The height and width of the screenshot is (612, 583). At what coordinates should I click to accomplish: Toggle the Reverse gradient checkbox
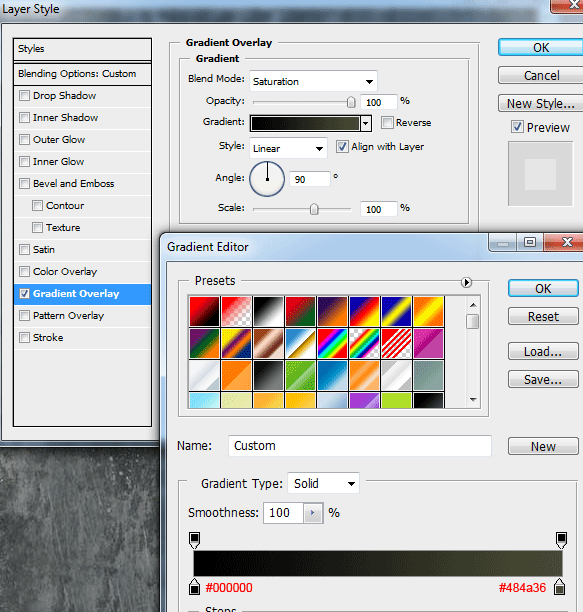click(387, 123)
